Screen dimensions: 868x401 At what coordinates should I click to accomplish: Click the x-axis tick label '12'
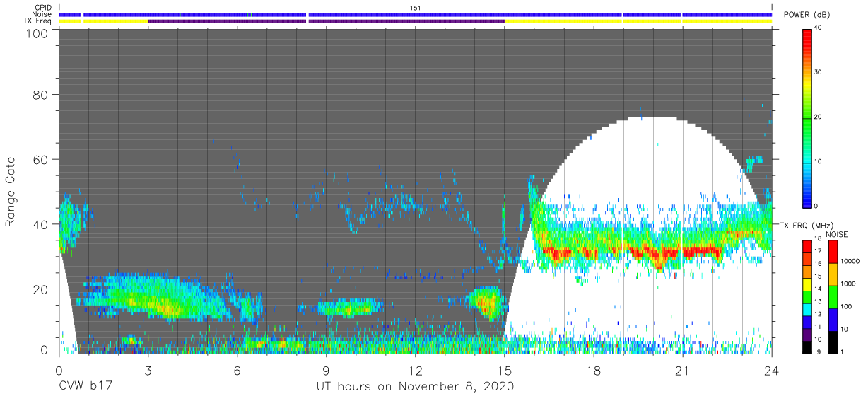pyautogui.click(x=415, y=369)
